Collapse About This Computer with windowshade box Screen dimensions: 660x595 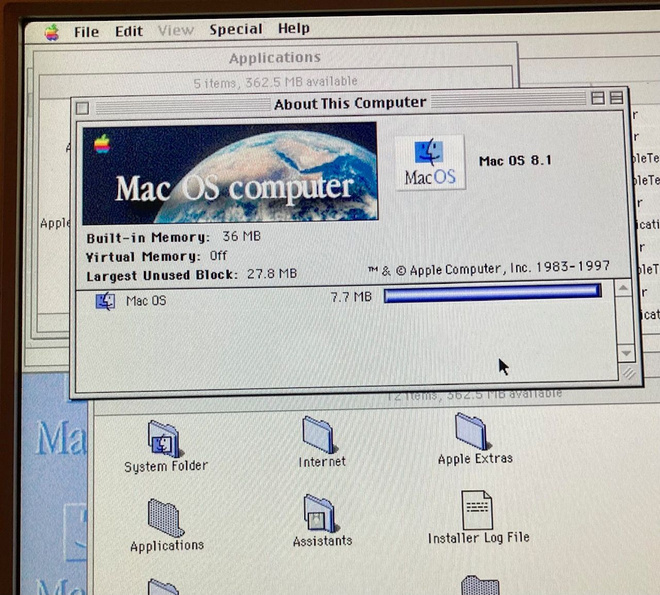tap(616, 98)
